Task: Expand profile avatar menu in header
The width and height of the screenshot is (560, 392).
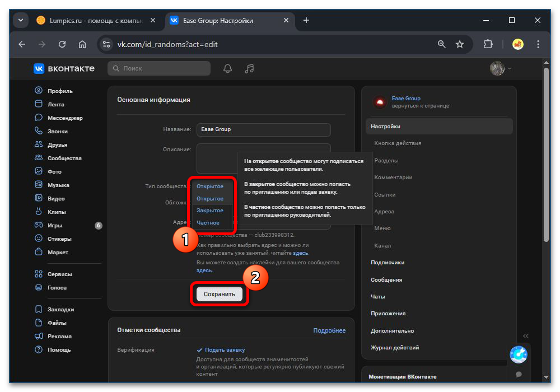Action: (501, 68)
